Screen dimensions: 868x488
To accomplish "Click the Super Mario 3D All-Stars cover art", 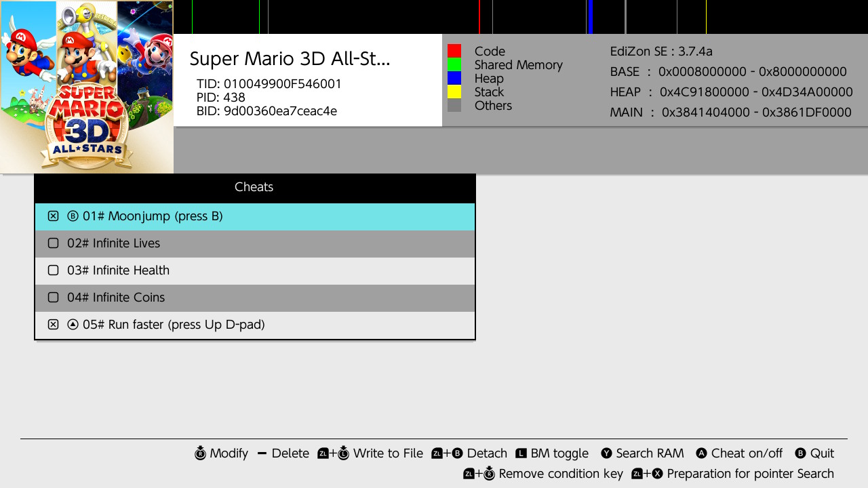I will pos(87,87).
